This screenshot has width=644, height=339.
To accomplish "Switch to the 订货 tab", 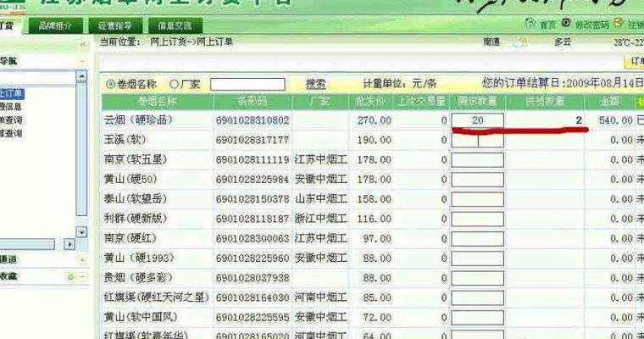I will (10, 26).
